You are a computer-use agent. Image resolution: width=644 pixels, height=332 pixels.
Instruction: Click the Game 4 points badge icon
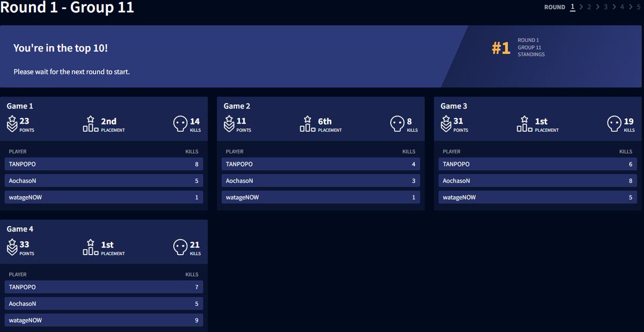tap(12, 247)
